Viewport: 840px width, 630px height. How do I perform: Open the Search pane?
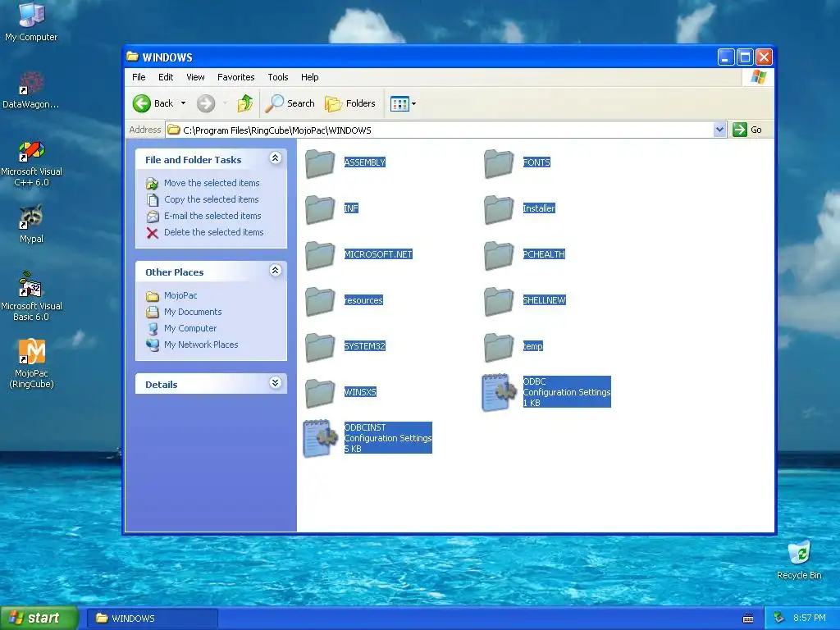(x=290, y=103)
